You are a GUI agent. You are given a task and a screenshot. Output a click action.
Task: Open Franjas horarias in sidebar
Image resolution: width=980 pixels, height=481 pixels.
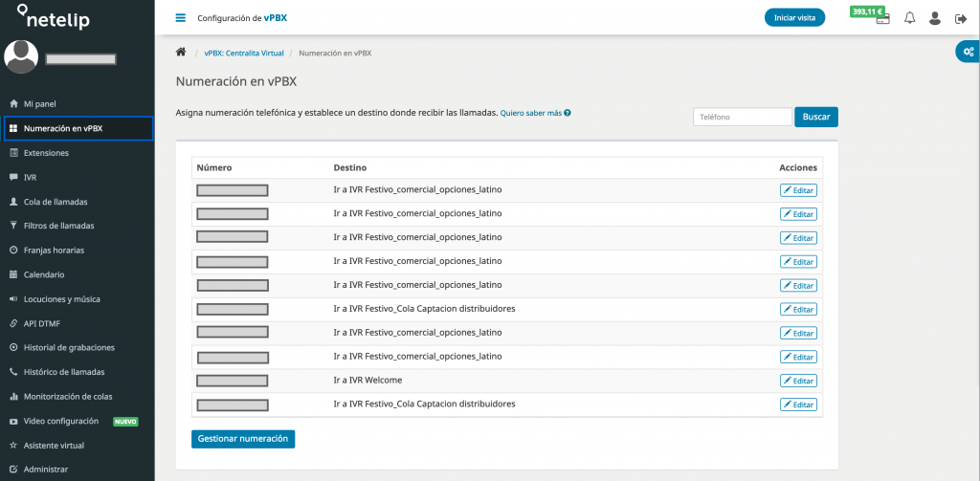54,251
